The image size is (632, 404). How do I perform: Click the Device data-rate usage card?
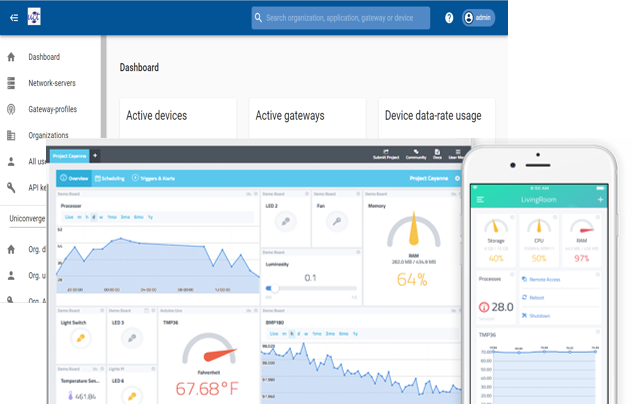[x=437, y=118]
